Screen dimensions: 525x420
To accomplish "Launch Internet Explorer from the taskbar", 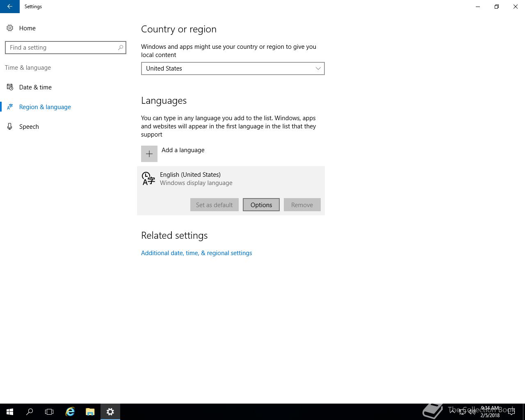I will click(x=70, y=412).
